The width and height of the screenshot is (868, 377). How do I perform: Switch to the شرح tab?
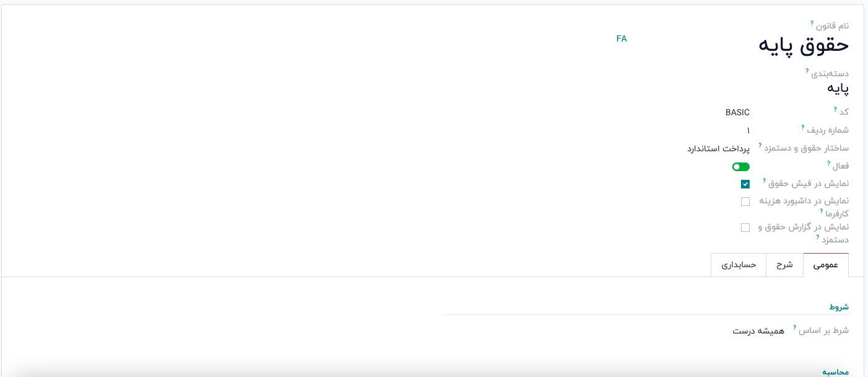[x=785, y=265]
